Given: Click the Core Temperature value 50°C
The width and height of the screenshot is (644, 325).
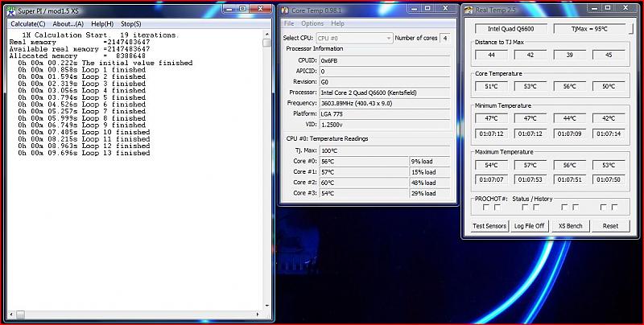Looking at the screenshot, I should (x=609, y=87).
